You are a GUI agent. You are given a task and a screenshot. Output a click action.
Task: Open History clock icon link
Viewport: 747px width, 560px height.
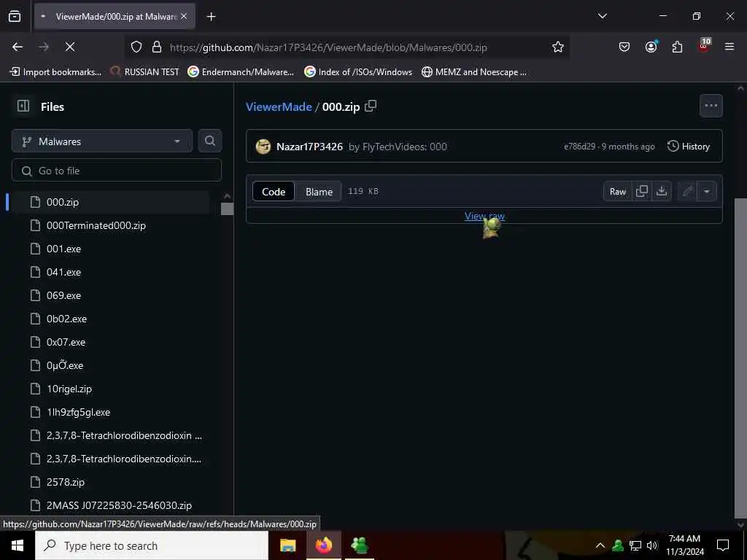coord(689,146)
